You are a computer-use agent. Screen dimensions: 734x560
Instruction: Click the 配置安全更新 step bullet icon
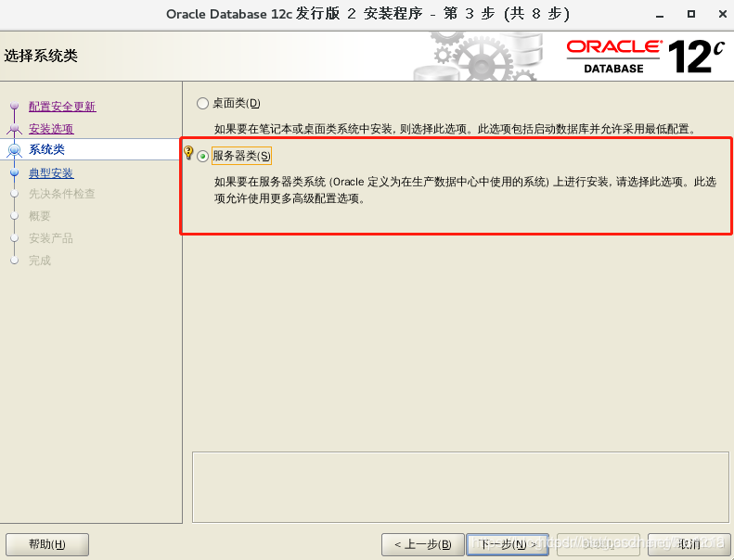click(15, 106)
